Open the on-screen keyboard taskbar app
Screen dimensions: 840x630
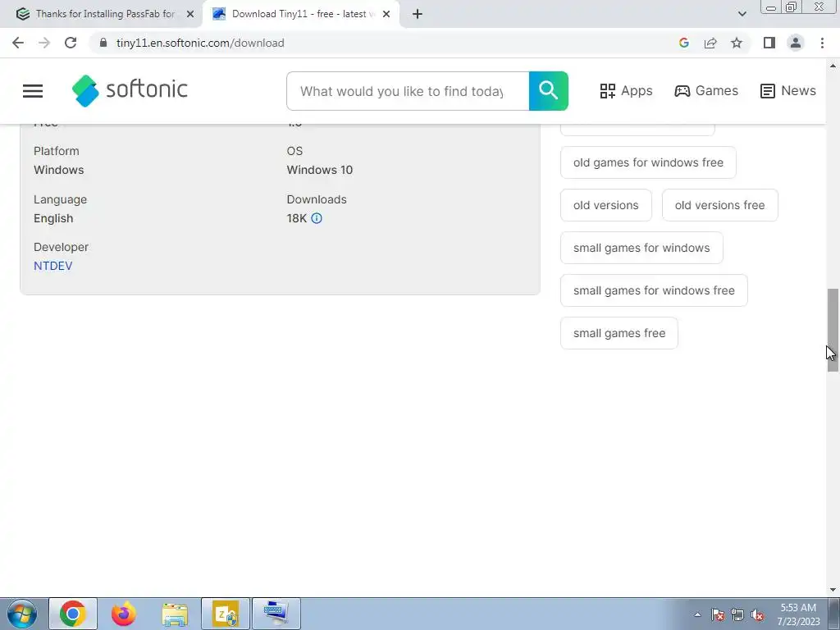click(x=276, y=614)
